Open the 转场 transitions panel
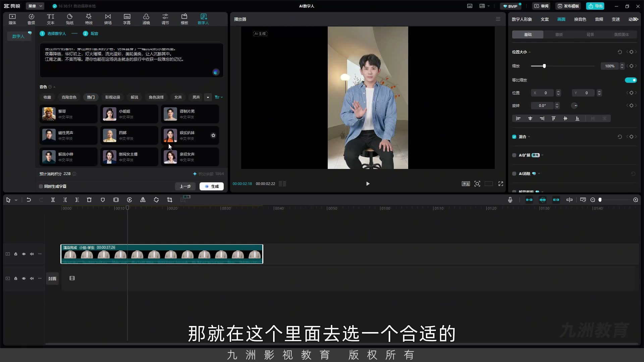This screenshot has width=644, height=362. point(108,19)
